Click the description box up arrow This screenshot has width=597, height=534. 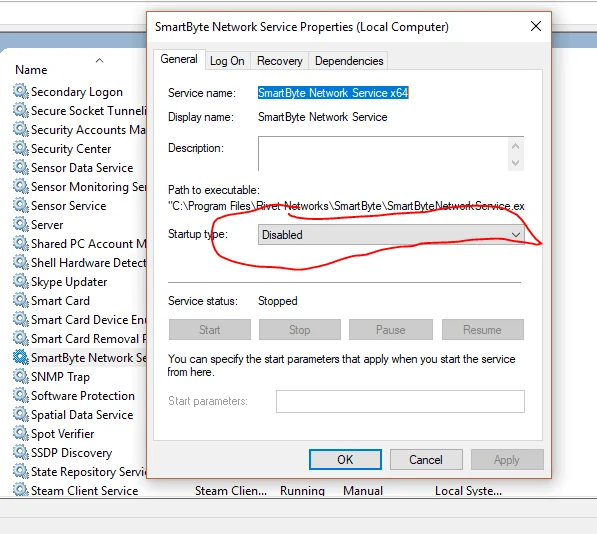tap(516, 146)
